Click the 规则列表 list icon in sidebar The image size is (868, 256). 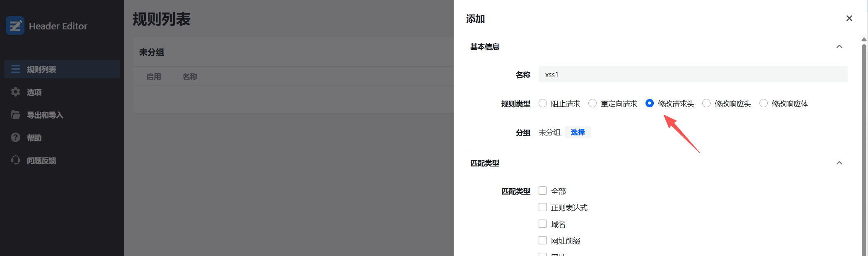tap(16, 69)
